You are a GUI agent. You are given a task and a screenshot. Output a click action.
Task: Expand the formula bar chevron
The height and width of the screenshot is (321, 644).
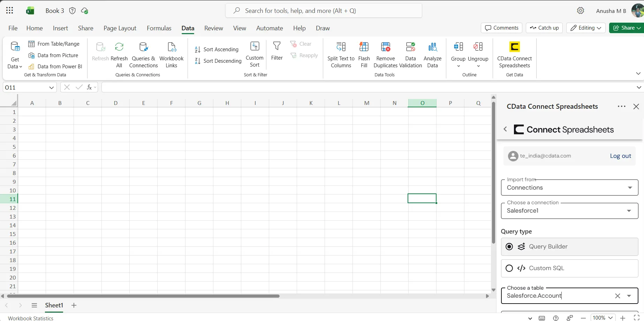(639, 87)
